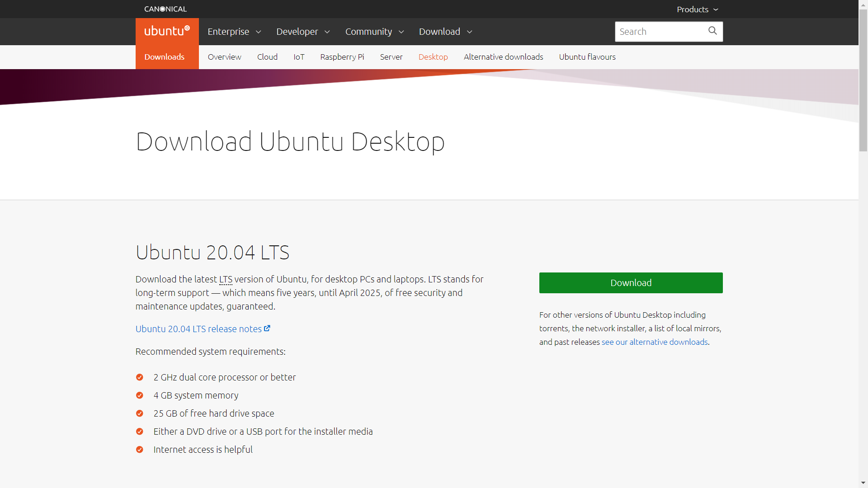Click the search magnifier icon
The height and width of the screenshot is (488, 868).
(712, 31)
